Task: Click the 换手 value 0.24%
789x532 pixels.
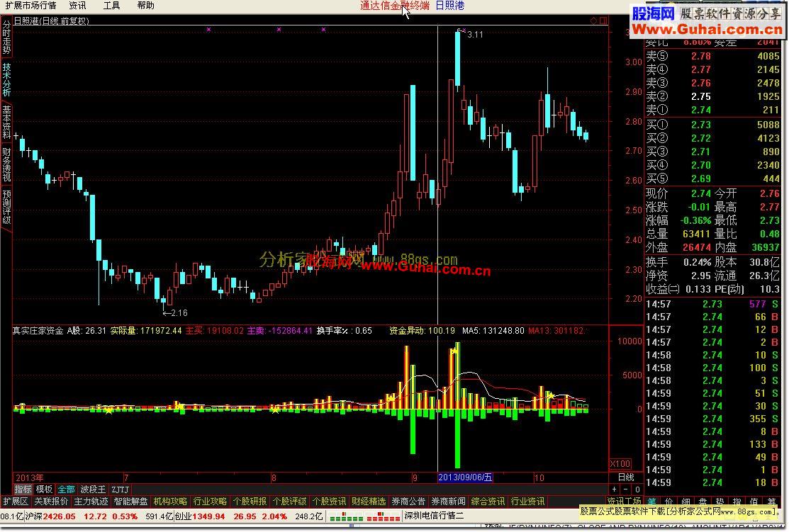Action: coord(698,262)
